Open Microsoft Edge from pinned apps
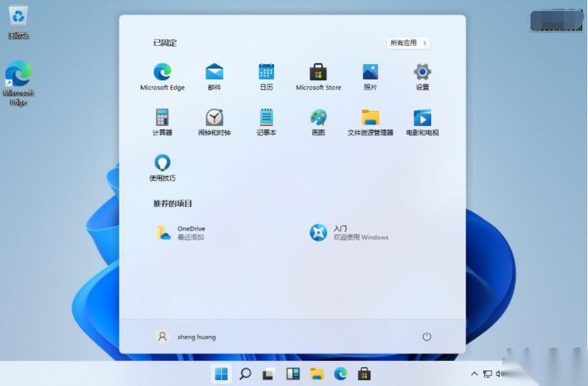 pos(162,72)
